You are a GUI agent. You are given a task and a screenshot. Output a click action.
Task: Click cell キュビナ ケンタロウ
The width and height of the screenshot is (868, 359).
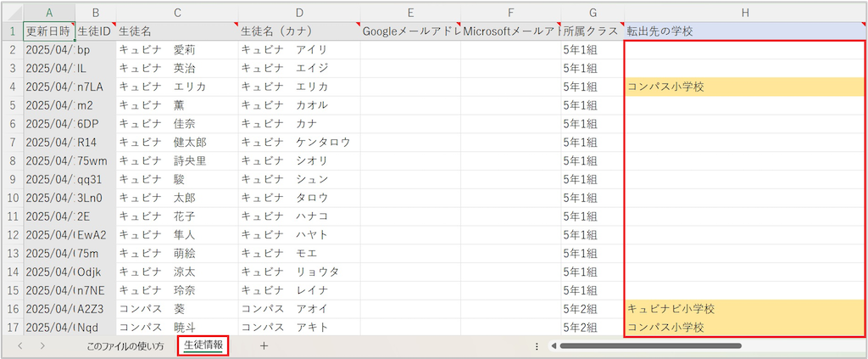(x=299, y=143)
